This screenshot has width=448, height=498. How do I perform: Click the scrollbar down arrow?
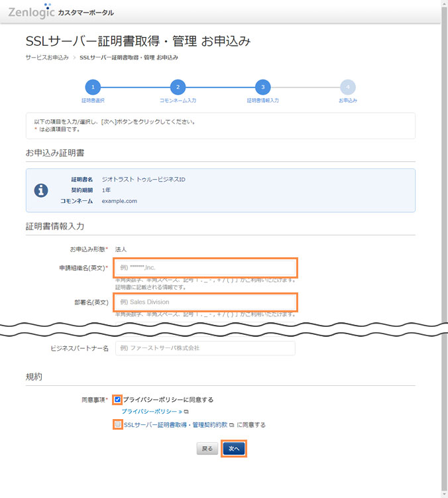point(443,493)
